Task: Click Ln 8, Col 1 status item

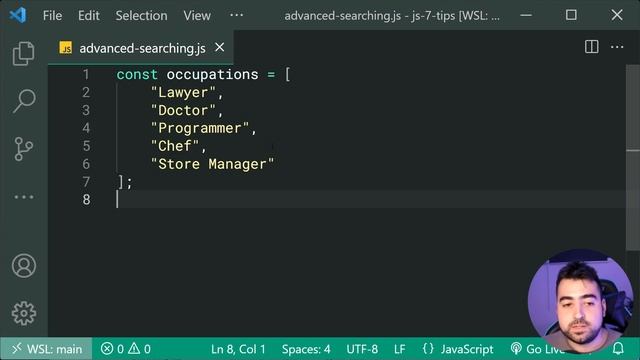Action: pyautogui.click(x=238, y=349)
